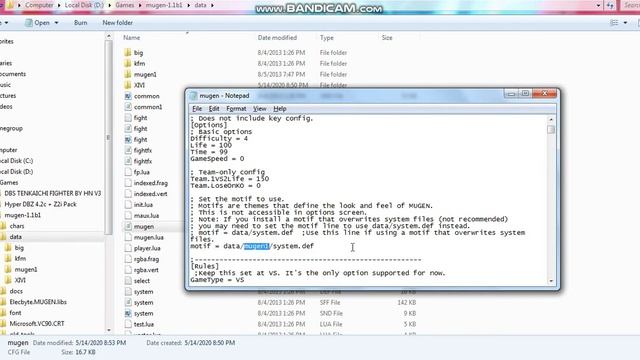Click Games segment in address bar
The height and width of the screenshot is (360, 640).
coord(124,5)
